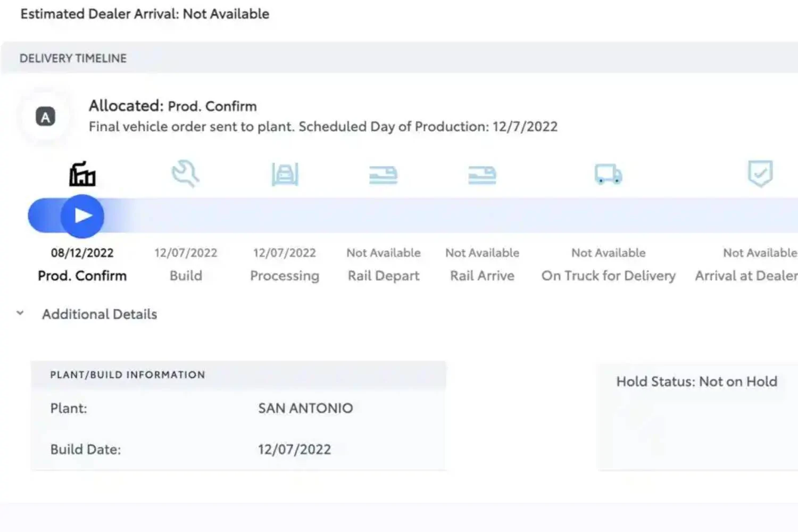Image resolution: width=798 pixels, height=532 pixels.
Task: Select the vehicle Processing stage icon
Action: pos(285,174)
